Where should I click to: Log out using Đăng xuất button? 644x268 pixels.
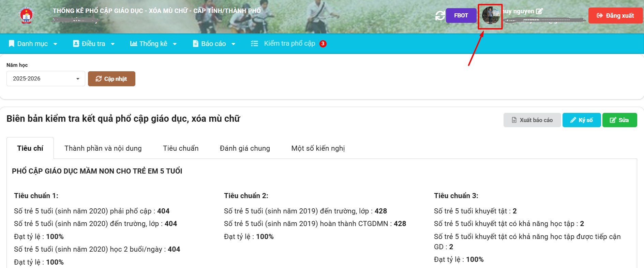tap(615, 16)
